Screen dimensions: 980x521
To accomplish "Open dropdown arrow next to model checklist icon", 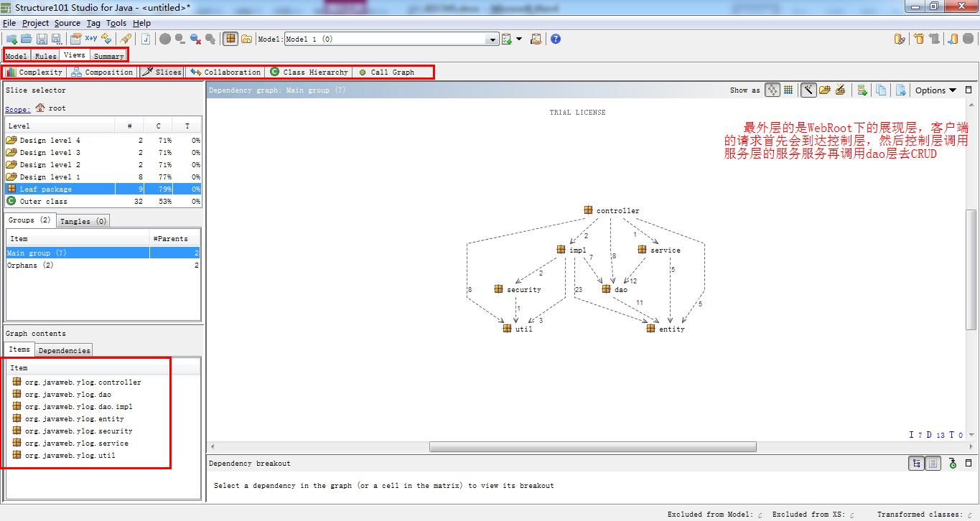I will 519,39.
